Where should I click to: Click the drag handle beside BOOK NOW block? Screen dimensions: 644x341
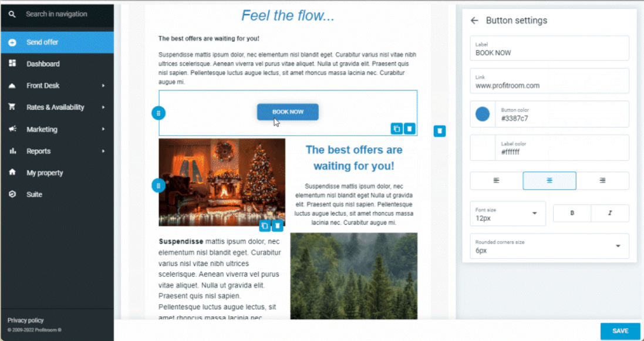(159, 113)
